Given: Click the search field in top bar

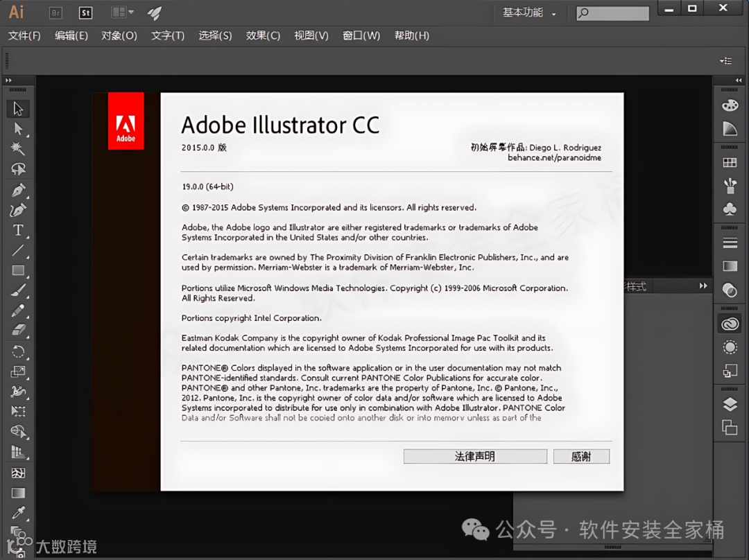Looking at the screenshot, I should pyautogui.click(x=613, y=13).
